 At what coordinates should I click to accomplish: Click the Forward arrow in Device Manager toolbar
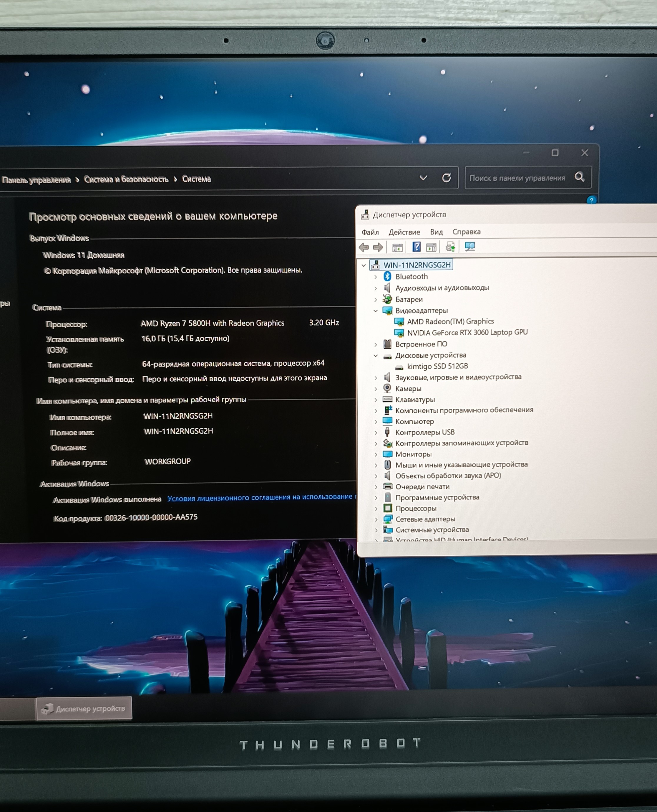(378, 247)
